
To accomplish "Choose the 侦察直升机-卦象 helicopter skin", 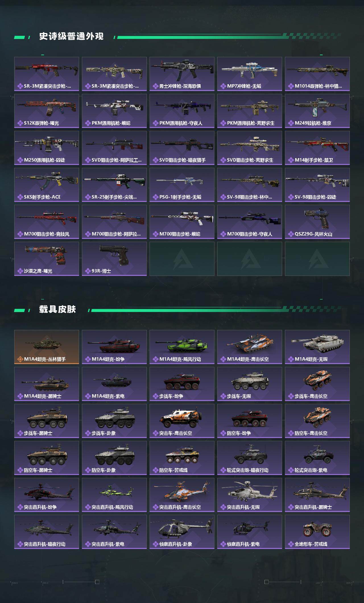I will 182,532.
